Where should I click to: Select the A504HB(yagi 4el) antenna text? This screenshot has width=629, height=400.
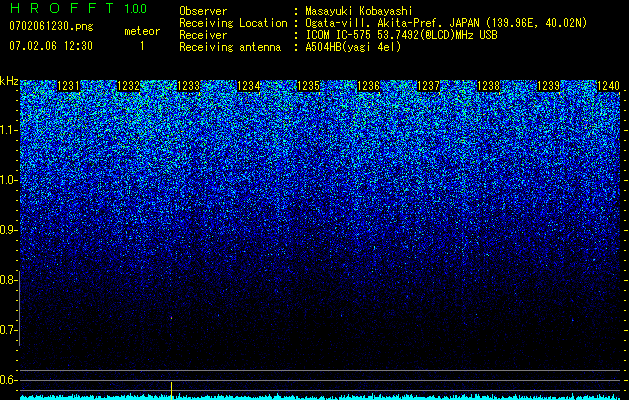tap(353, 47)
